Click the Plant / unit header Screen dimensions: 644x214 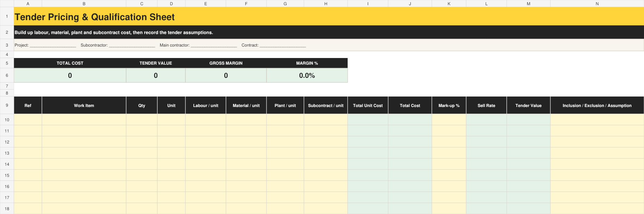pyautogui.click(x=285, y=106)
